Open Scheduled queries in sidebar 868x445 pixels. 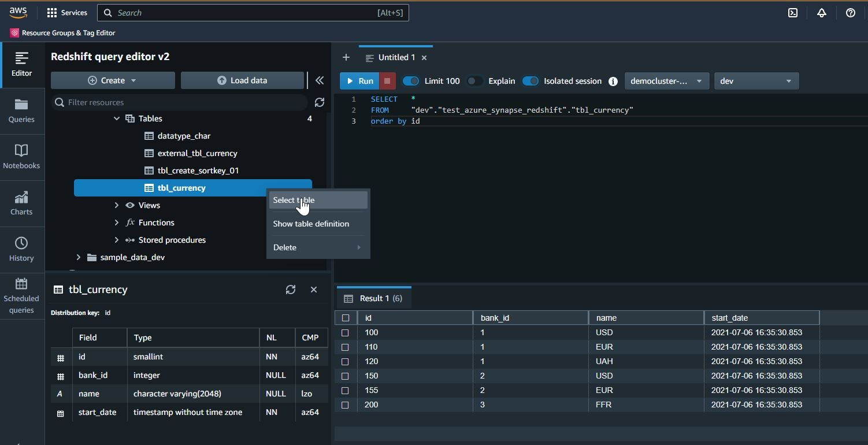[x=21, y=295]
